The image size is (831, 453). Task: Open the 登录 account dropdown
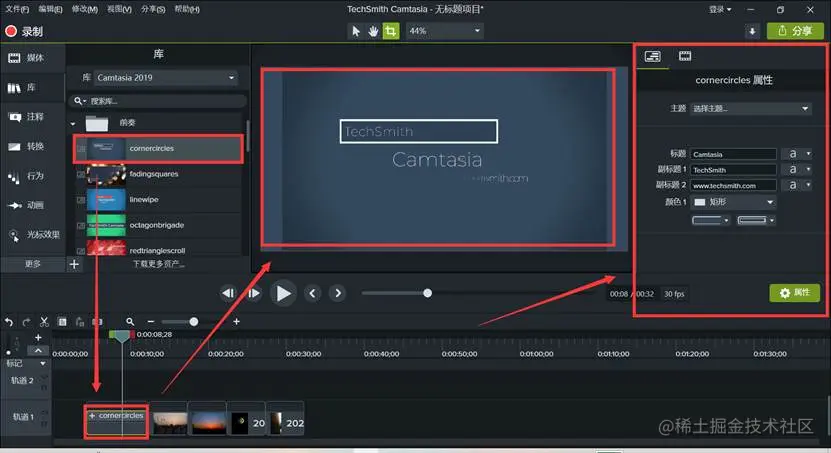[720, 9]
